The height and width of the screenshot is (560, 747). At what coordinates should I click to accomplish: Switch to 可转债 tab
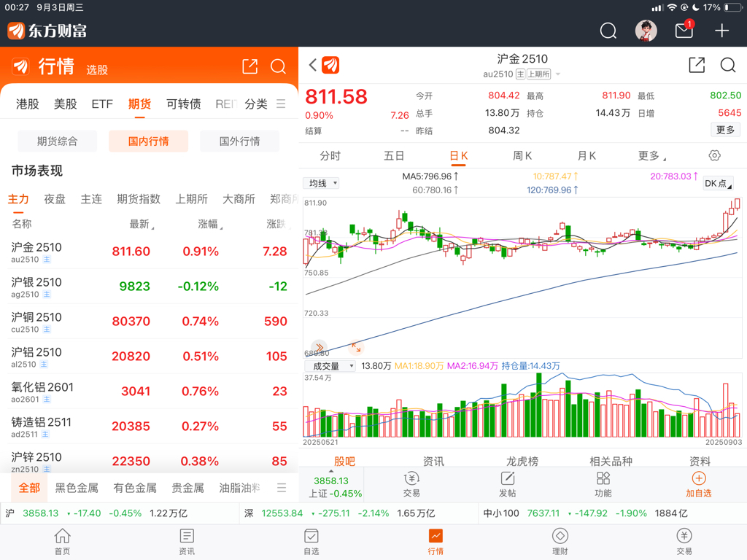(183, 104)
